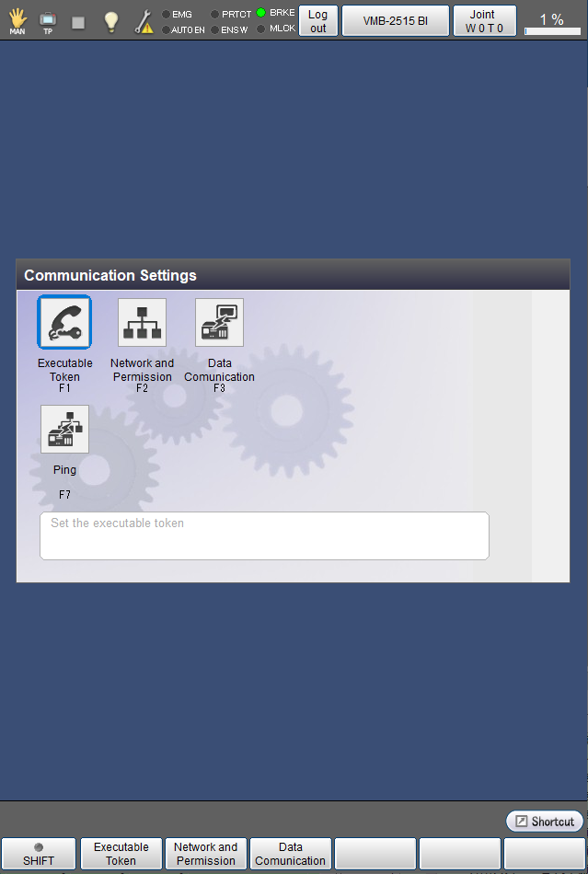Click the TP teach pendant icon

(48, 22)
